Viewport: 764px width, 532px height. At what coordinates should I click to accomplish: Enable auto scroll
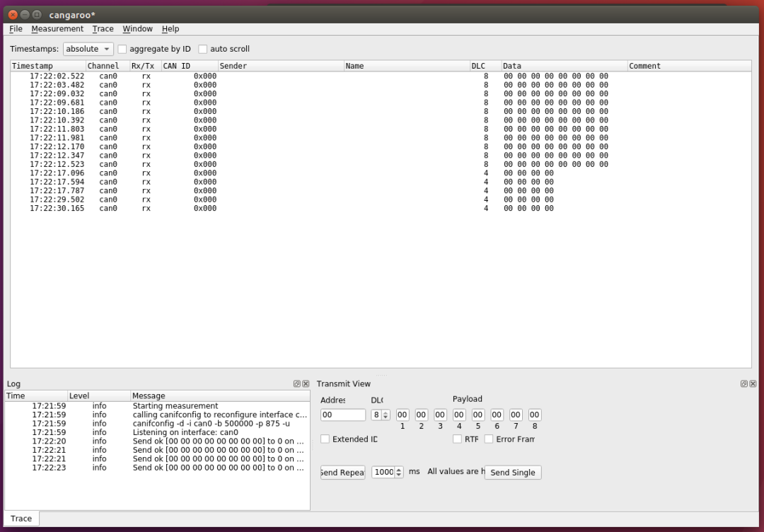pos(203,49)
